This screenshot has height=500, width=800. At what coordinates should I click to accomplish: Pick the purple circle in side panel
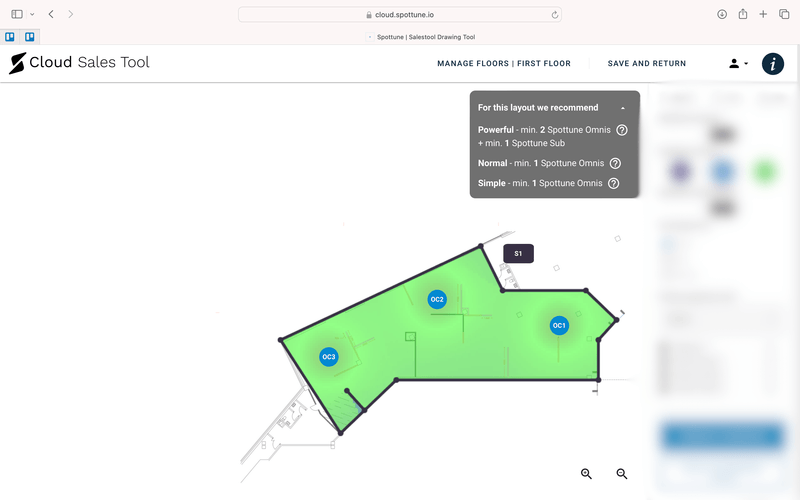pyautogui.click(x=681, y=171)
